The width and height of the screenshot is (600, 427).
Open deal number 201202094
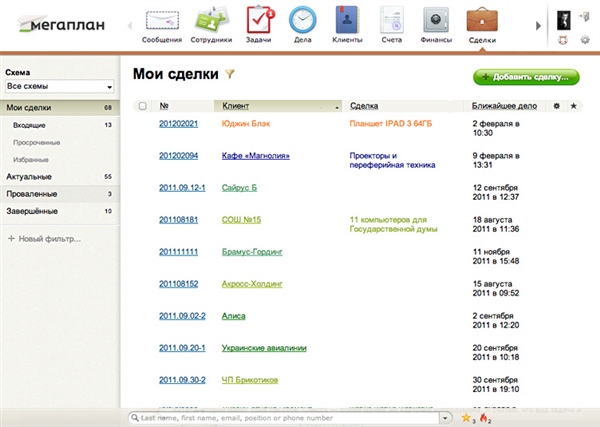point(178,156)
